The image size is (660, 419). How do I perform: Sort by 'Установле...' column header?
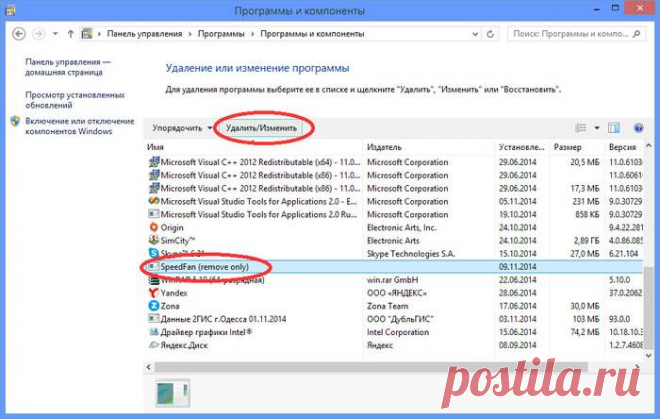pos(522,147)
